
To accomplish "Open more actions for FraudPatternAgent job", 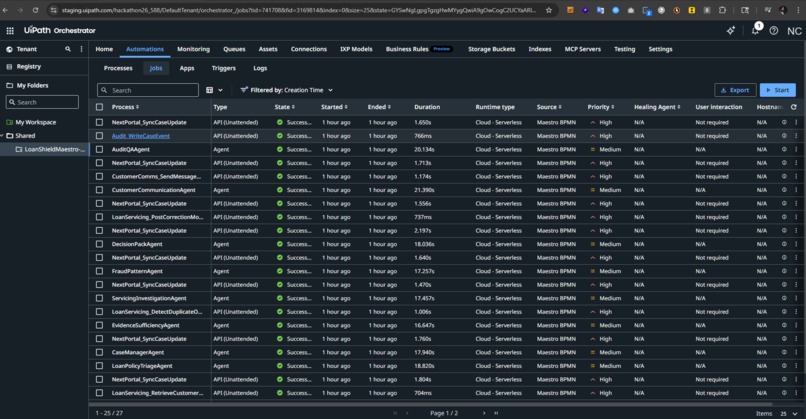I will click(796, 271).
